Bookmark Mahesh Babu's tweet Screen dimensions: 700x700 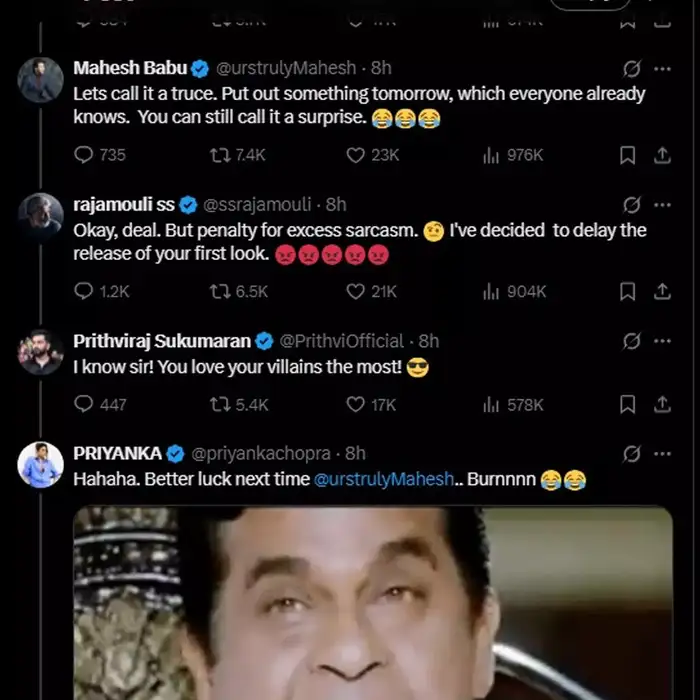627,155
